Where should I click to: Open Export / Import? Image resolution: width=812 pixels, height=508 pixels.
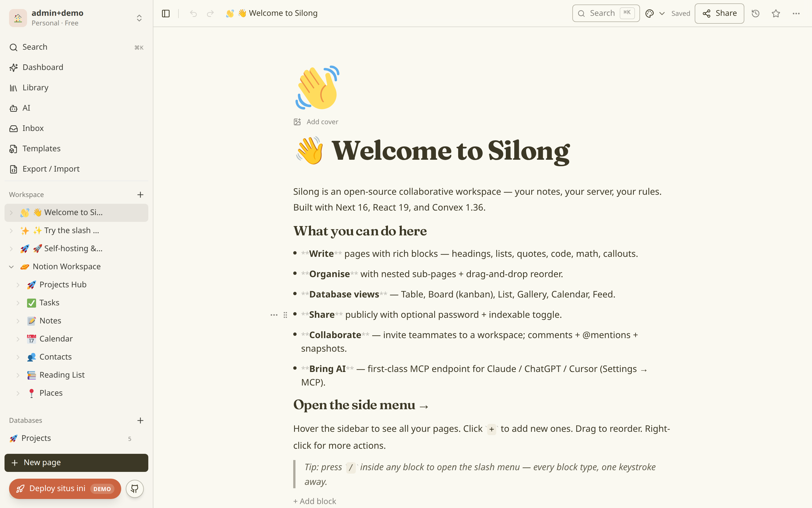76,169
